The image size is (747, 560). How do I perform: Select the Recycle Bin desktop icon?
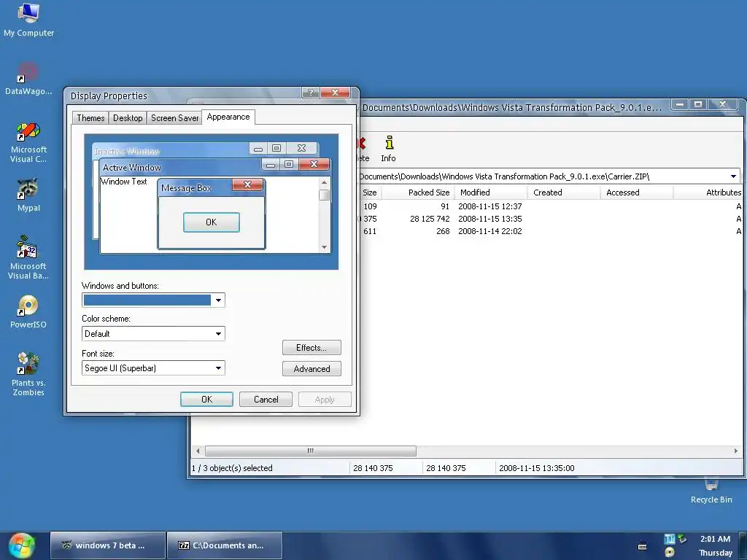(x=711, y=491)
